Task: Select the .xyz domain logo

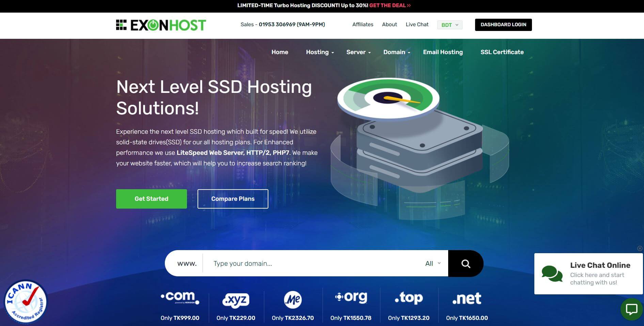Action: 236,300
